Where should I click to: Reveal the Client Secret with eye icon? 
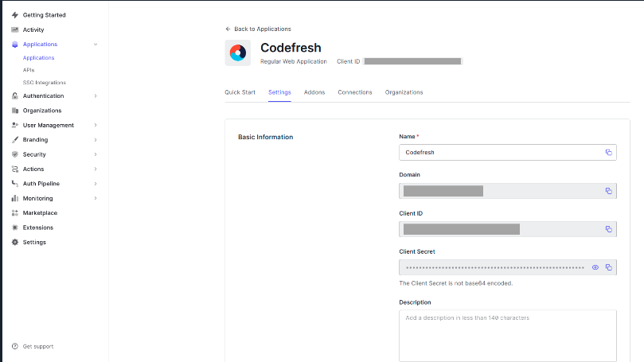point(595,267)
